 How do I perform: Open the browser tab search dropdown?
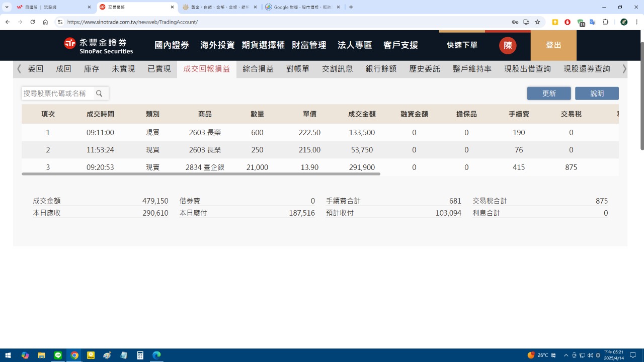click(x=7, y=7)
